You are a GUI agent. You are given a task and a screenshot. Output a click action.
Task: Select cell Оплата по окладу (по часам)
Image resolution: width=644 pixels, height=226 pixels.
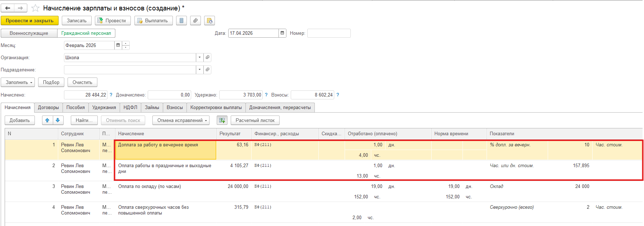point(165,191)
